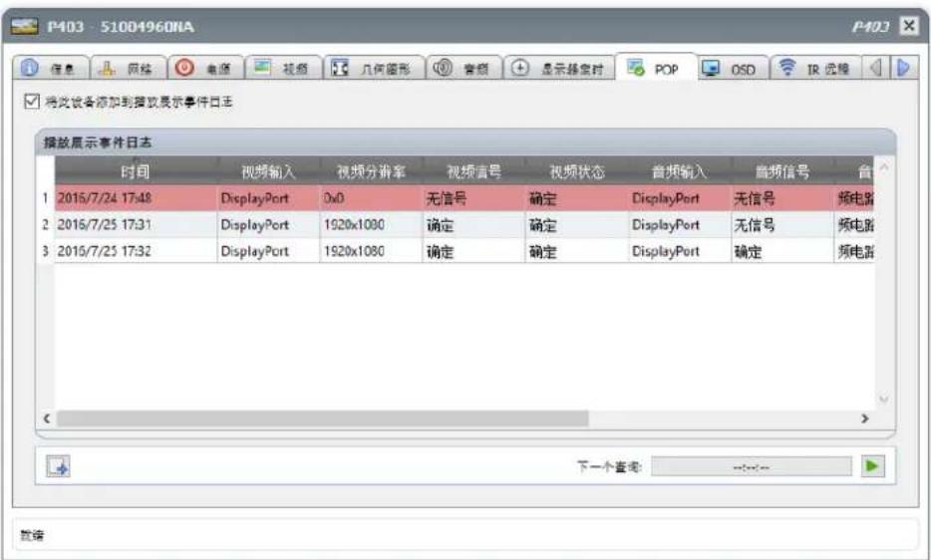Click the 音频输入 column header
The image size is (931, 560).
[680, 171]
